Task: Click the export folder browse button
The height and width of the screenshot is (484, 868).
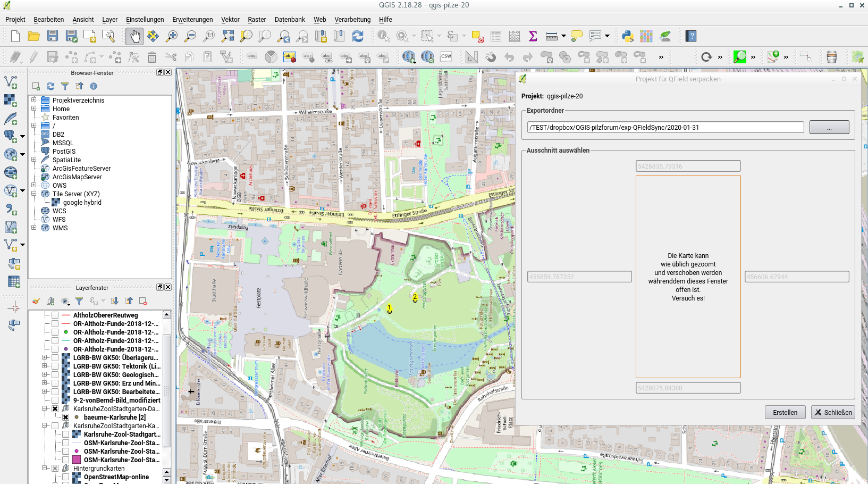Action: pyautogui.click(x=829, y=127)
